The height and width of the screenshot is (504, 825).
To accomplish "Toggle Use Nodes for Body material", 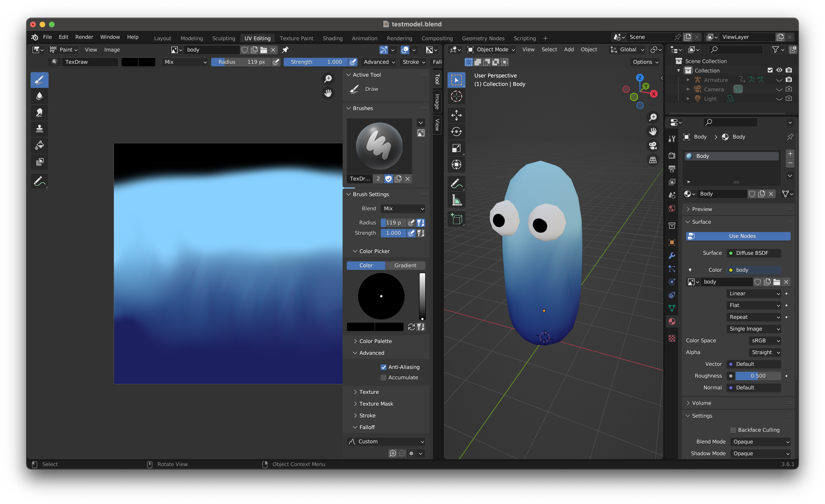I will pos(738,236).
